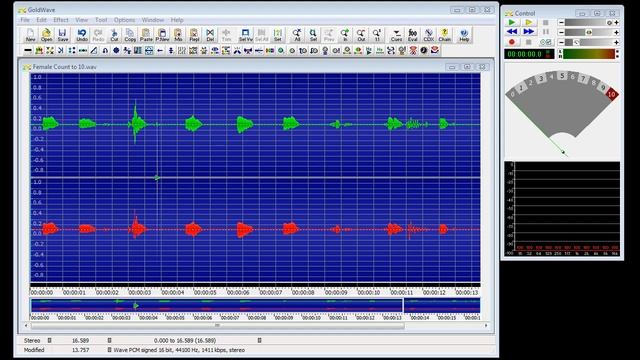Click the scrollbar left arrow

pyautogui.click(x=26, y=325)
